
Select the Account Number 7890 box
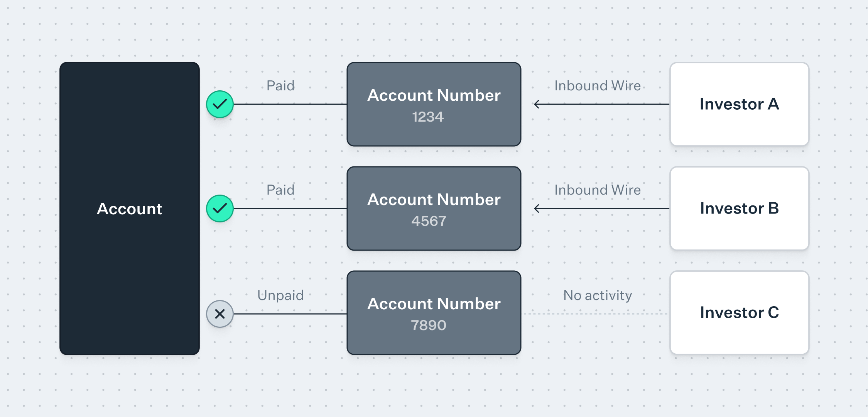click(x=434, y=313)
